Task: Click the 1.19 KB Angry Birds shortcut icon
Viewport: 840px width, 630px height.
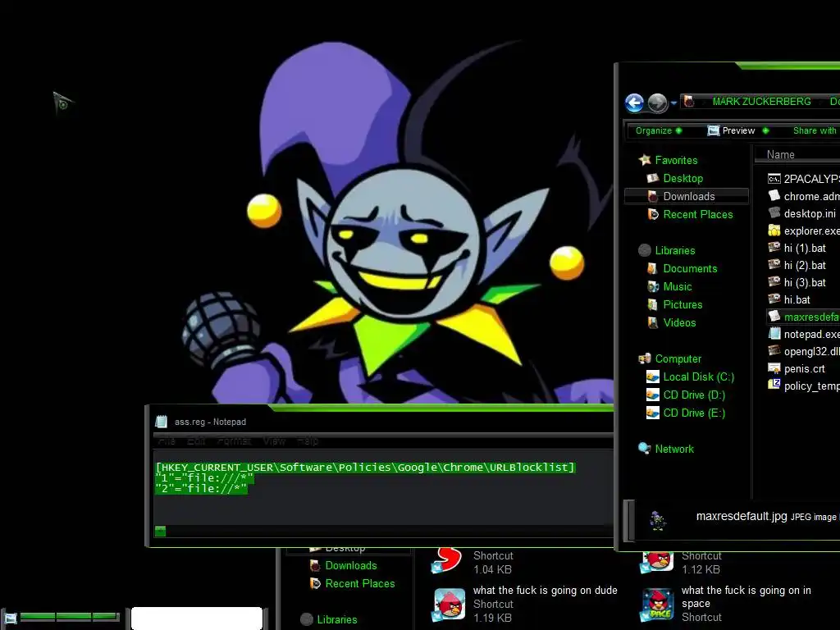Action: point(450,604)
